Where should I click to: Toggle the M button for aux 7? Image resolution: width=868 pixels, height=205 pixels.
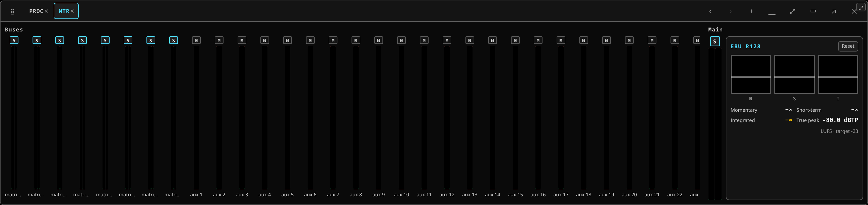(x=333, y=40)
